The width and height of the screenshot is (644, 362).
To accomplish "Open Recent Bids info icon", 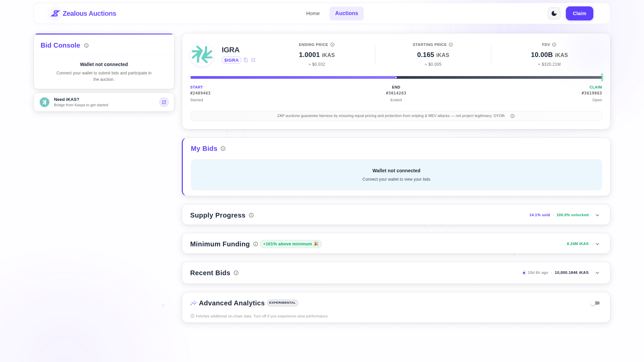I will (x=236, y=273).
